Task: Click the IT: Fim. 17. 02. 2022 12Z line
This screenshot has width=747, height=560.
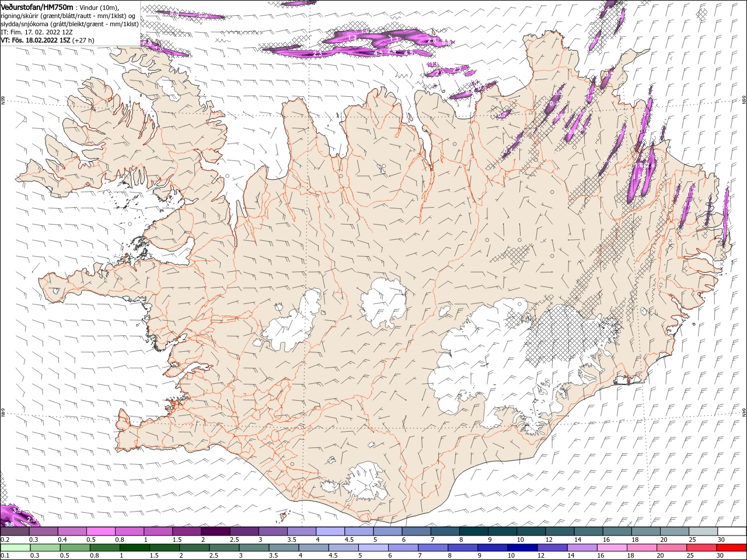Action: pos(36,32)
